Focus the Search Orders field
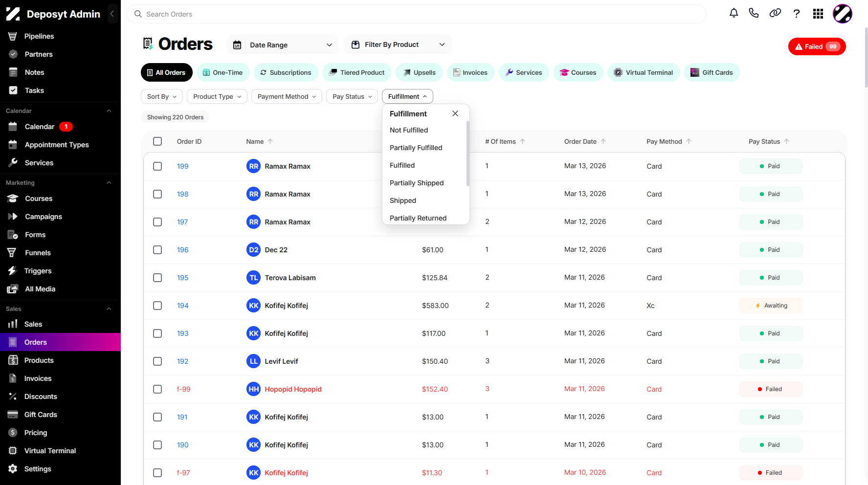The image size is (868, 485). (416, 14)
